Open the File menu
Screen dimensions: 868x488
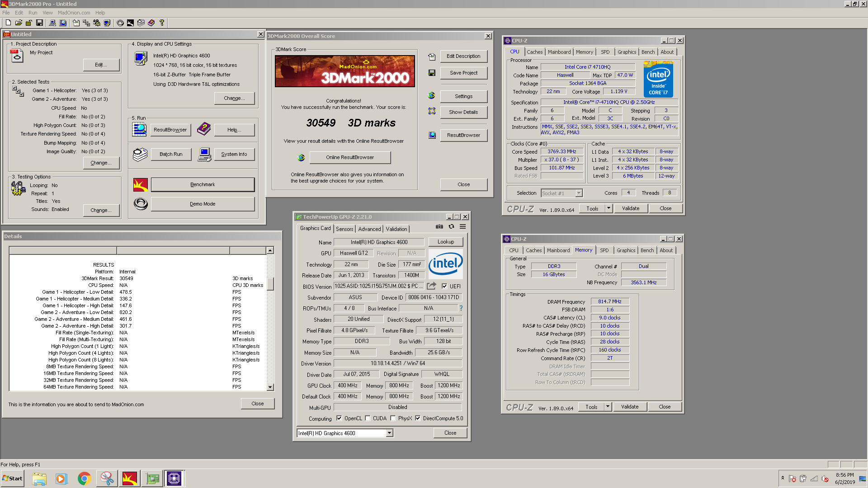click(x=6, y=13)
